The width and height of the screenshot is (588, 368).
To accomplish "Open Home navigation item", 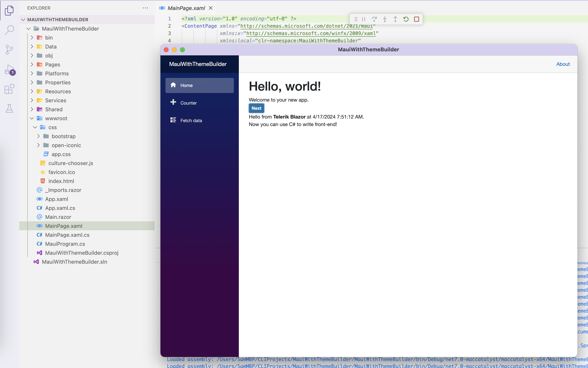I will tap(199, 85).
